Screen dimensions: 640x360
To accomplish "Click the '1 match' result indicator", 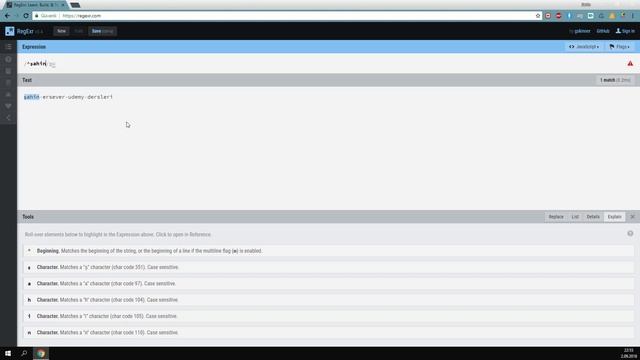I will pos(615,80).
